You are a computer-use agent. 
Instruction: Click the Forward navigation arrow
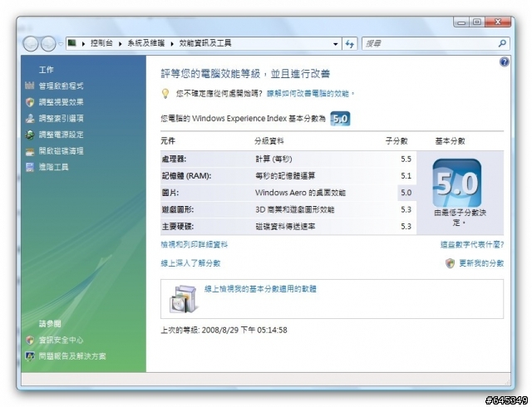point(48,44)
